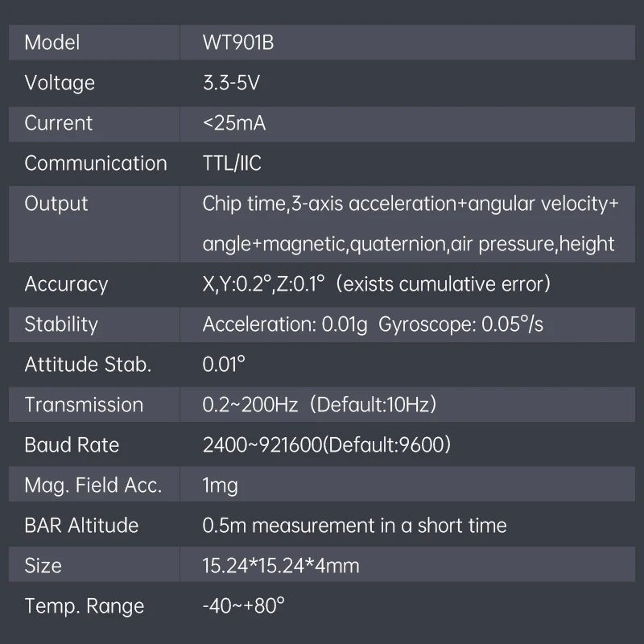
Task: Select the <25mA current value
Action: pyautogui.click(x=234, y=123)
